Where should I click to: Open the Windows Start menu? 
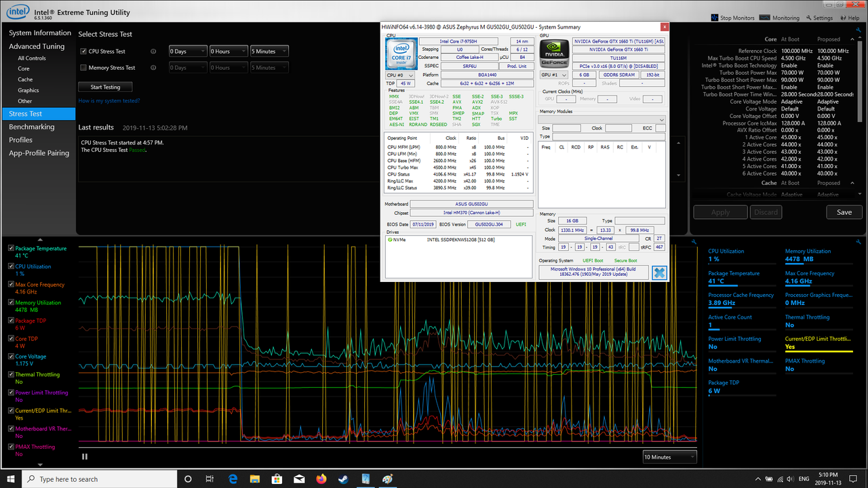[x=11, y=479]
